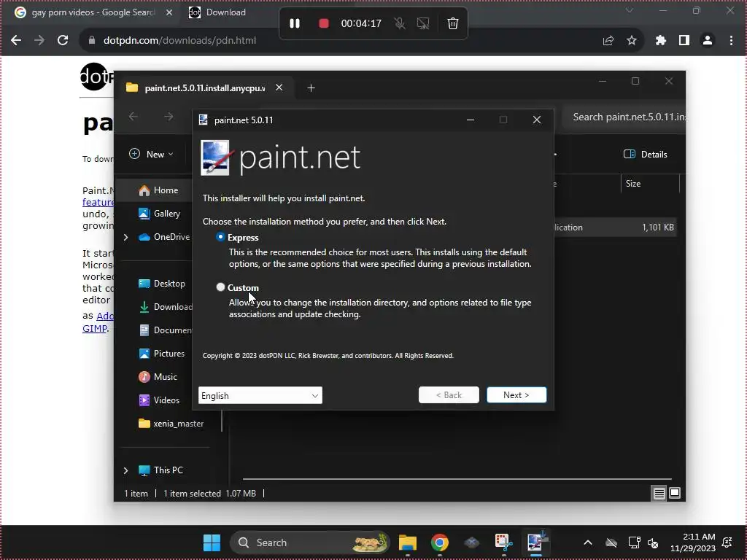Show hidden system tray icons

pyautogui.click(x=588, y=542)
